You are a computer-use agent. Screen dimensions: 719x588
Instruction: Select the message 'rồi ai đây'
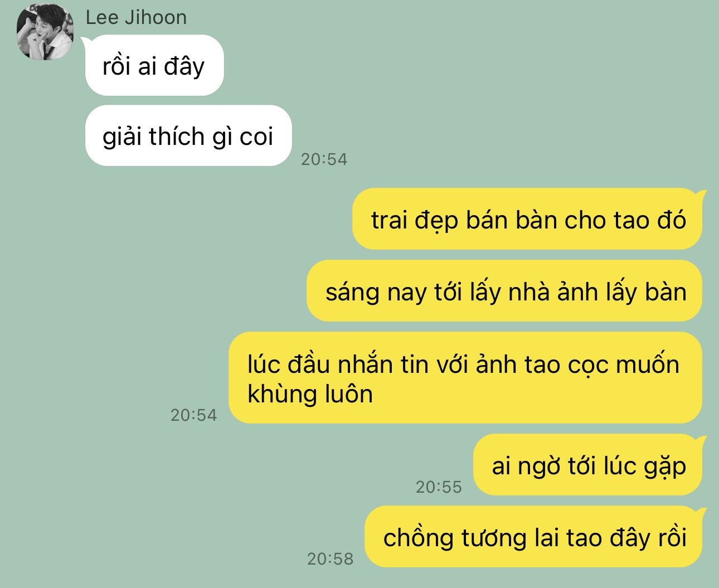tap(154, 65)
